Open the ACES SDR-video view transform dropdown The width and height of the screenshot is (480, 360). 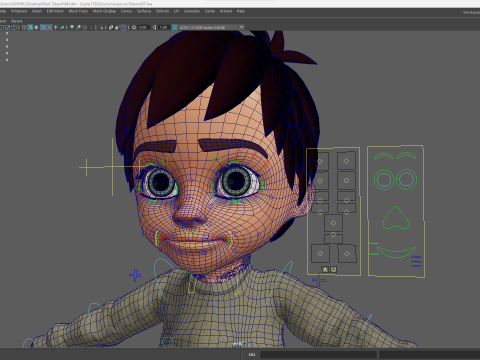(x=212, y=27)
